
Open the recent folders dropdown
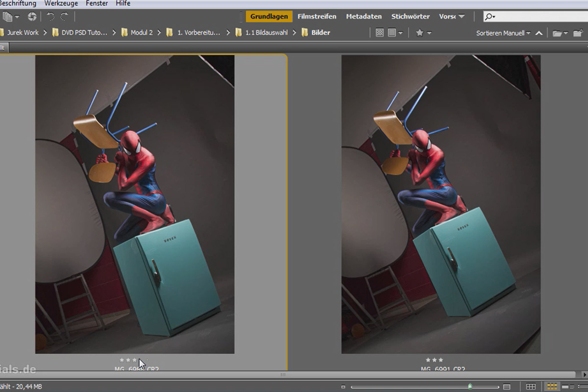point(560,33)
